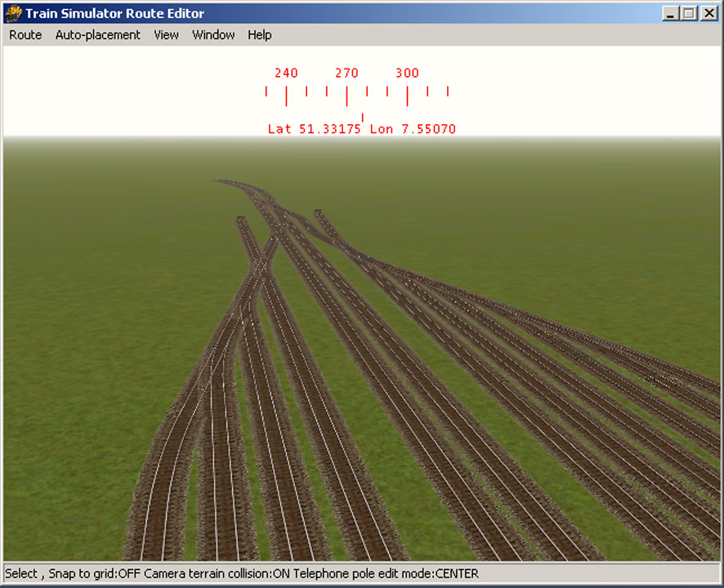Viewport: 724px width, 588px height.
Task: Close the Route Editor window
Action: (708, 13)
